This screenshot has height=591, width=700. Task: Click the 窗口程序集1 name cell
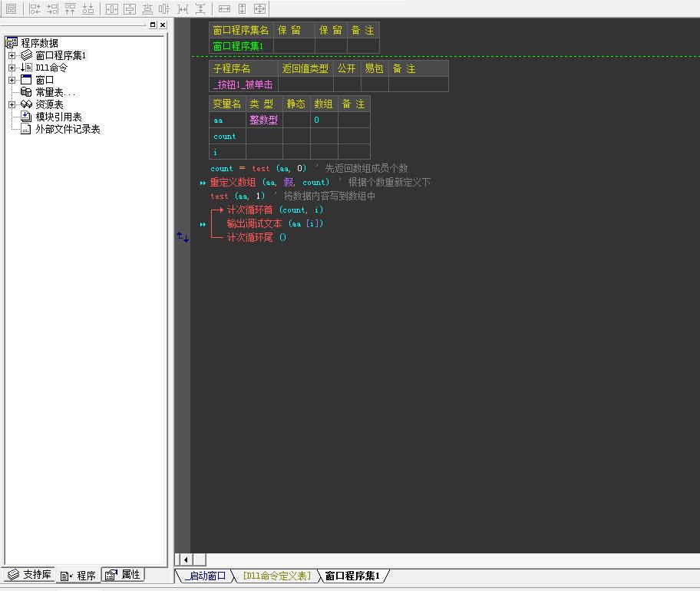241,46
